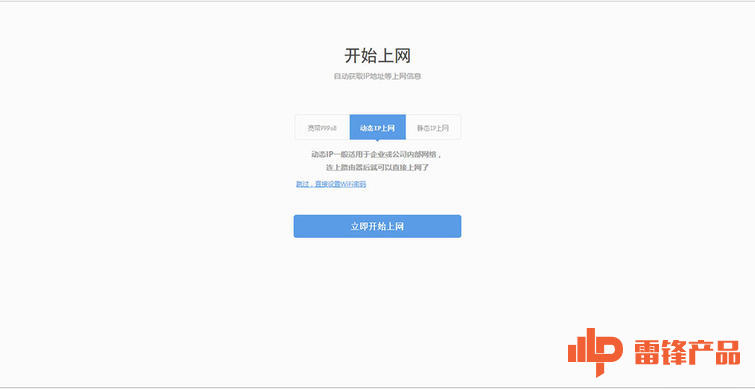This screenshot has width=755, height=389.
Task: Switch to the 静态IP上网 tab
Action: tap(433, 128)
